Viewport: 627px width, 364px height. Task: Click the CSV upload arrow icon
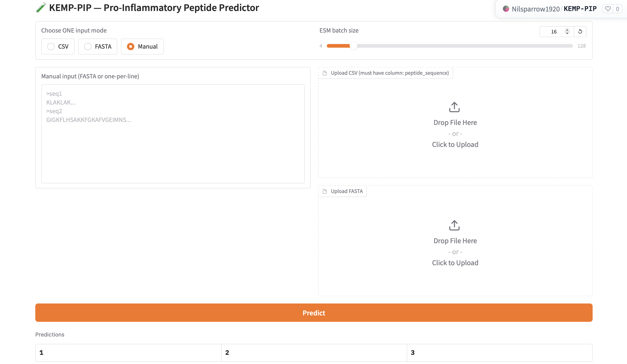point(454,107)
